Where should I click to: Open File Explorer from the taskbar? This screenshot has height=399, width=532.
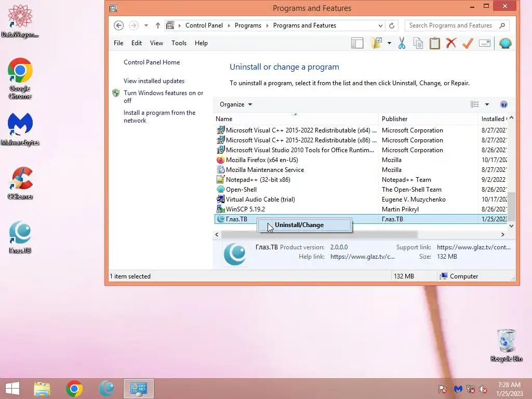tap(42, 389)
